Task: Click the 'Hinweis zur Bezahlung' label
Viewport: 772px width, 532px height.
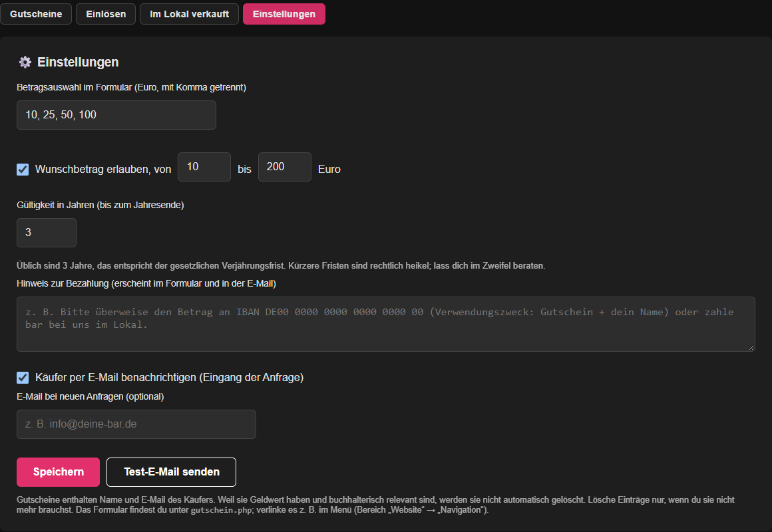Action: (146, 283)
